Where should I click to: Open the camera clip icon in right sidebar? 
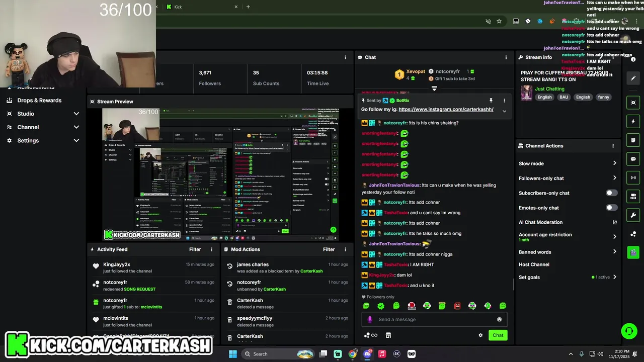[x=633, y=196]
